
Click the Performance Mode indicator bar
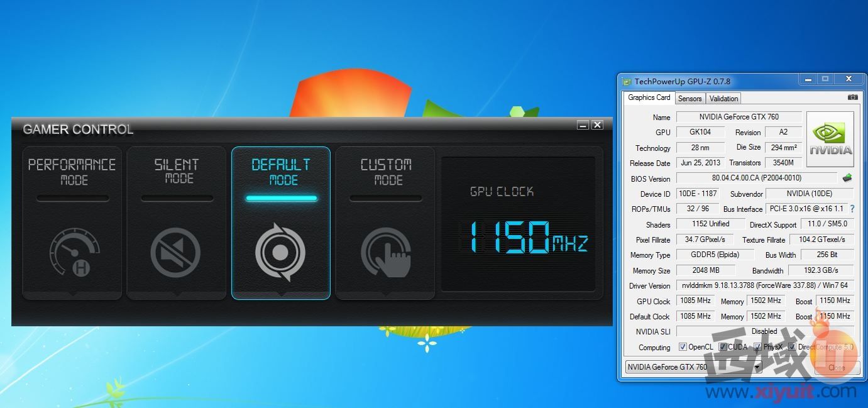tap(72, 199)
